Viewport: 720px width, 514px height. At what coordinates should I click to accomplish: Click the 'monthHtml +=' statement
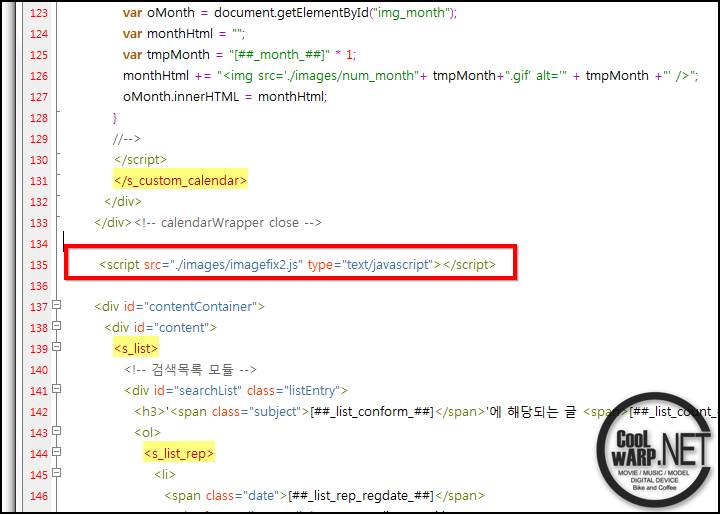(167, 76)
